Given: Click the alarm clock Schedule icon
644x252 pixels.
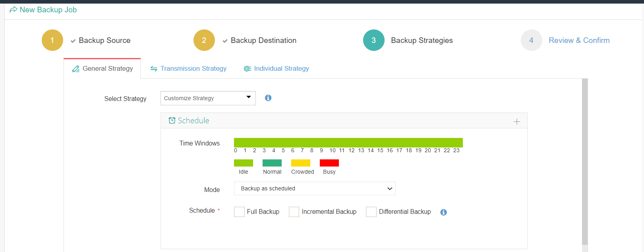Looking at the screenshot, I should [x=172, y=120].
